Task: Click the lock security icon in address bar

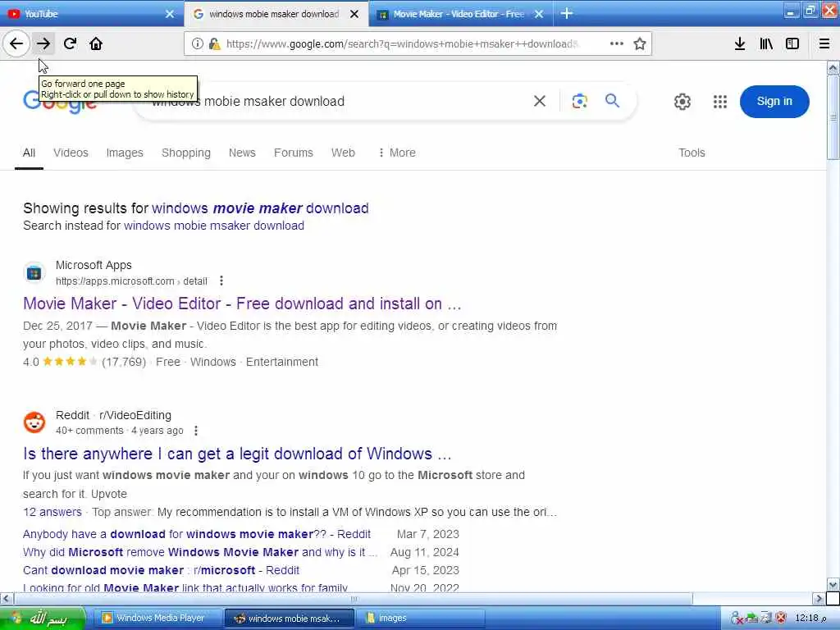Action: click(x=214, y=44)
